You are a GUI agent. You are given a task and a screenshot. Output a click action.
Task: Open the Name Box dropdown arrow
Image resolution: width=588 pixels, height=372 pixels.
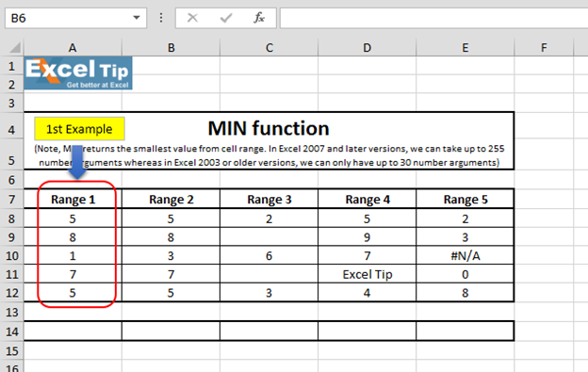pos(137,18)
